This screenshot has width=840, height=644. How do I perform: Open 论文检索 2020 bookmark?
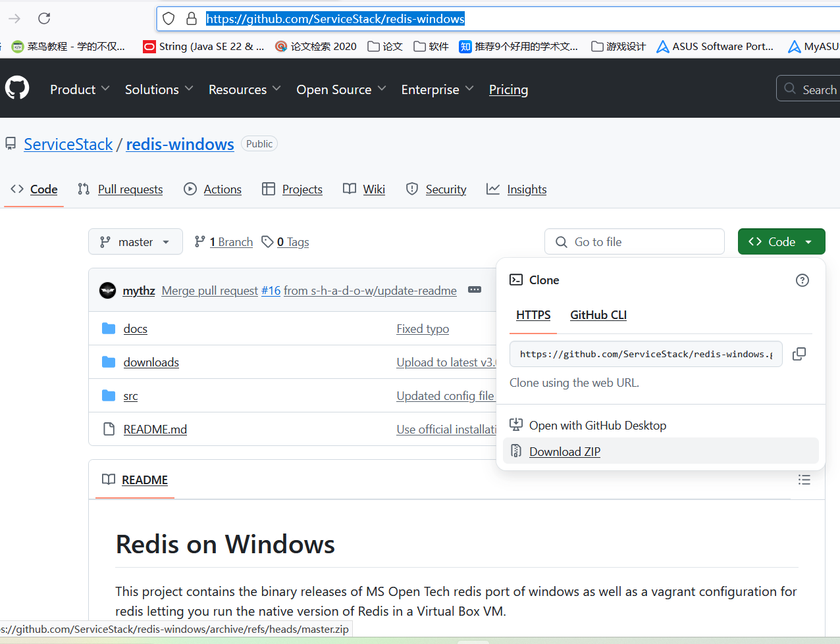[316, 46]
